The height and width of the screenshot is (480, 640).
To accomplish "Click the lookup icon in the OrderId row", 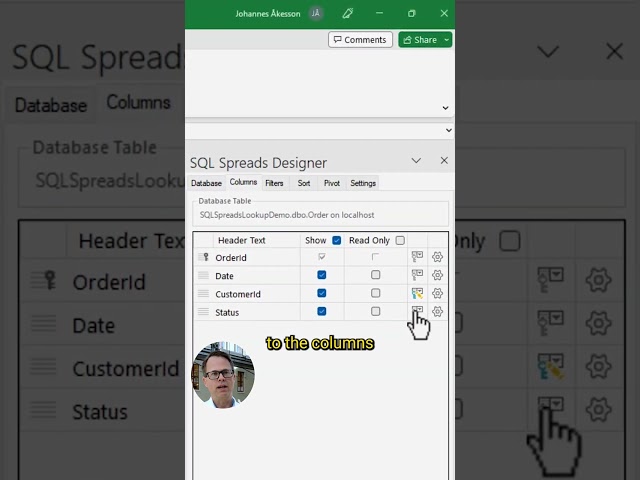I will coord(417,257).
